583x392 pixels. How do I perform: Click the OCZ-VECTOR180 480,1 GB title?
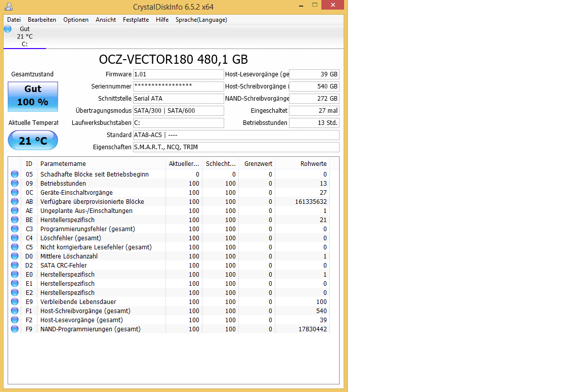click(x=173, y=59)
